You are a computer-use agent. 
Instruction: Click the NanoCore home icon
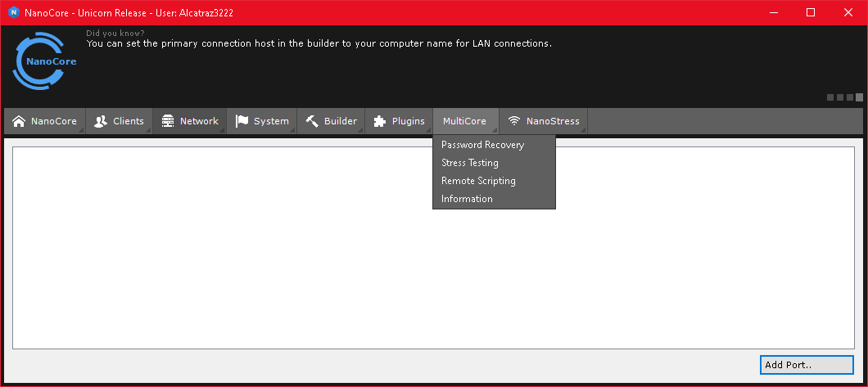19,121
